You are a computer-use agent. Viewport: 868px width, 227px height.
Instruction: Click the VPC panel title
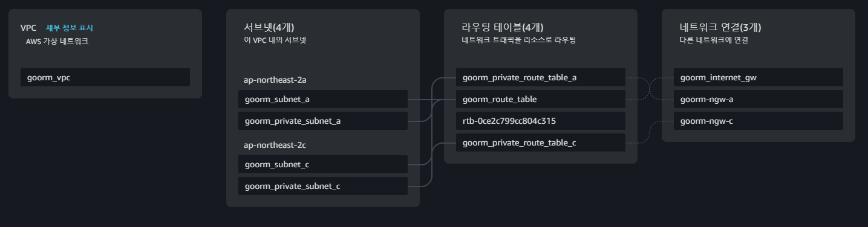click(x=28, y=28)
